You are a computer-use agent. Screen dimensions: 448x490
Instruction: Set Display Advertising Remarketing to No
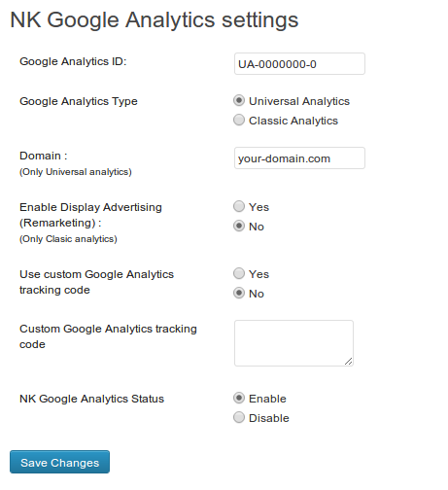point(239,226)
